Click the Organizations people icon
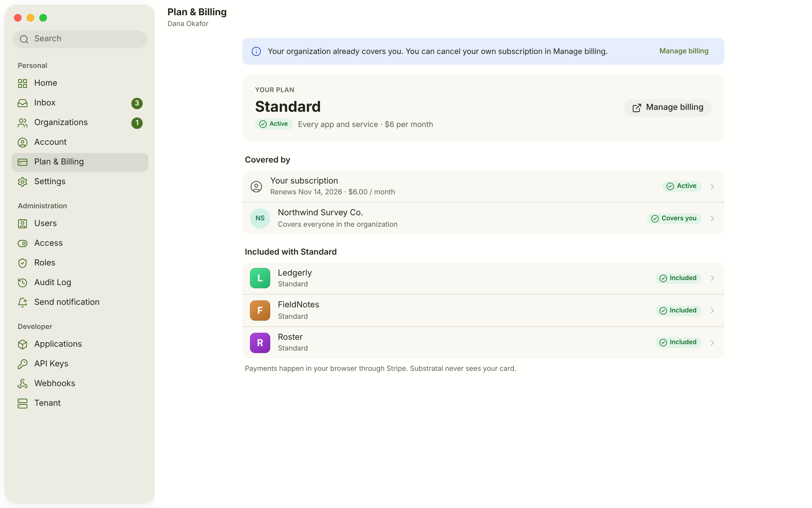Image resolution: width=812 pixels, height=508 pixels. pos(23,123)
